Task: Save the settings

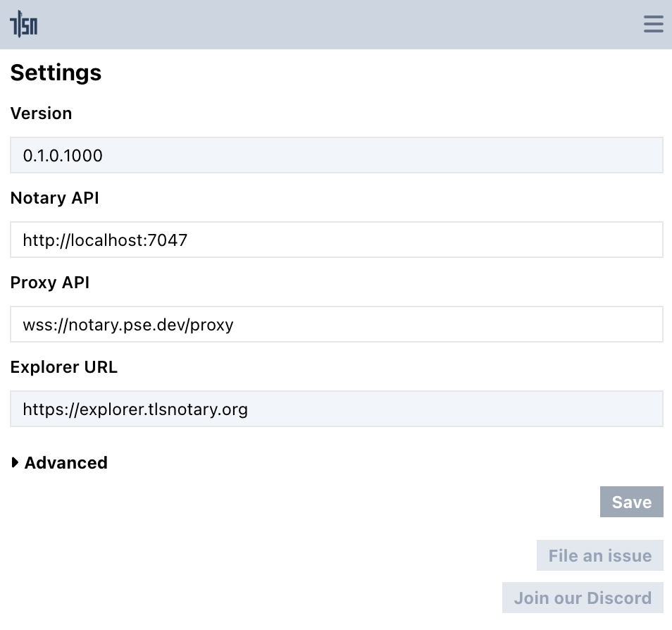Action: coord(631,502)
